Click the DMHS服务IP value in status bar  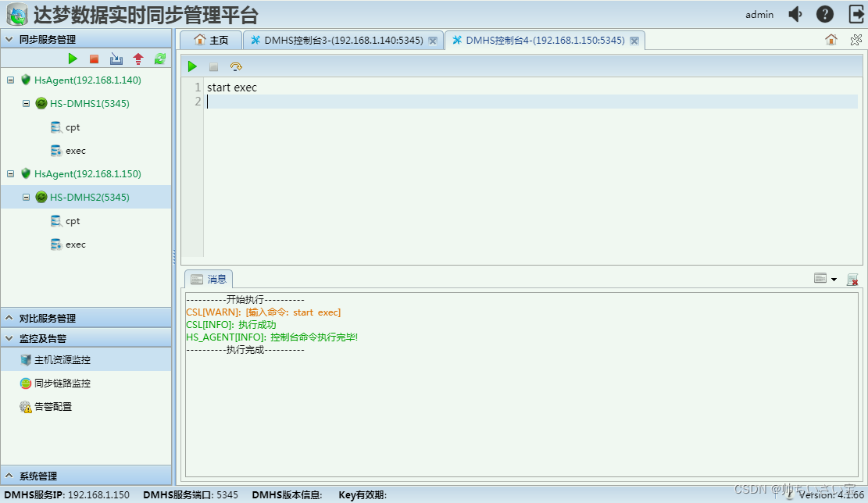tap(98, 494)
